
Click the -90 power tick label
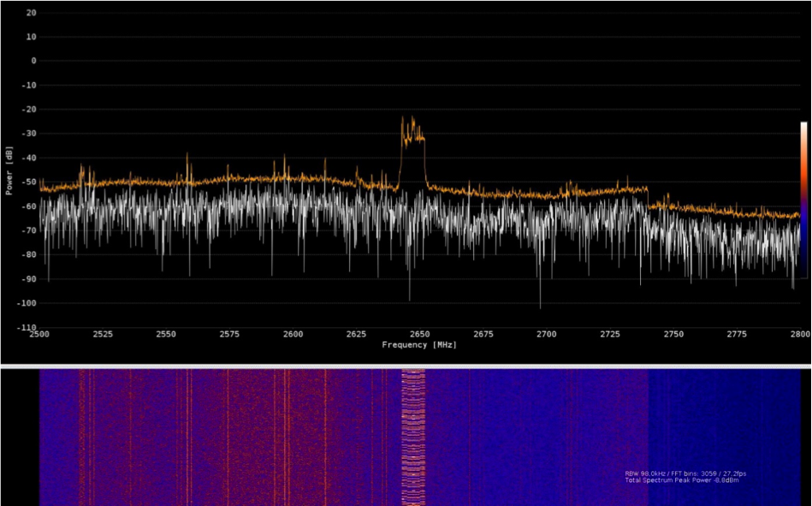pos(29,279)
